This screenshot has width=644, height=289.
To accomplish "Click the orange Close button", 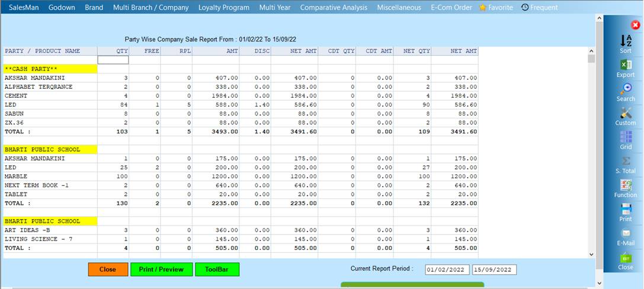I will tap(108, 269).
